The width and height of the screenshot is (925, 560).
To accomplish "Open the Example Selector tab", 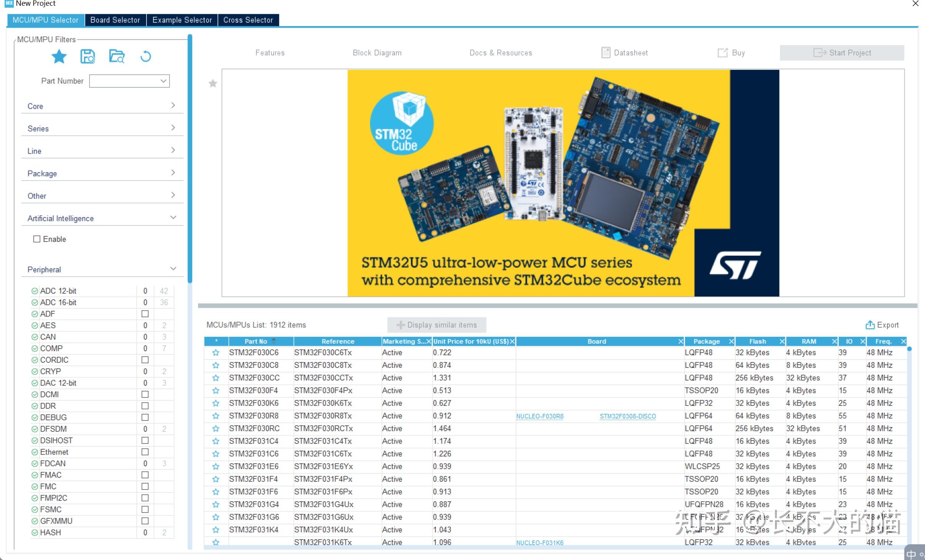I will coord(182,20).
